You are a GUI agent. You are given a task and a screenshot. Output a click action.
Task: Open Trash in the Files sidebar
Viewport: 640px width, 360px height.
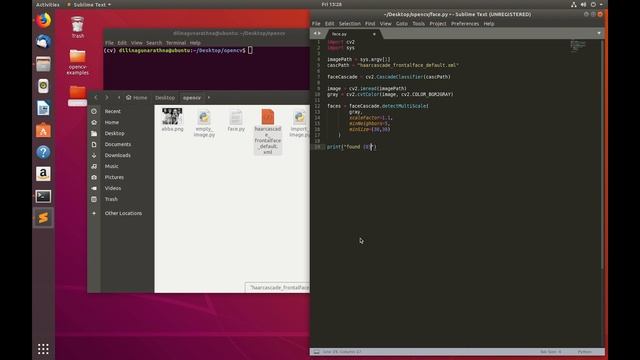(111, 199)
